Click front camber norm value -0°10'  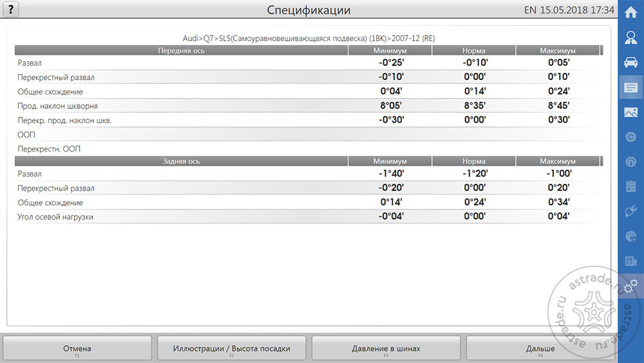tap(475, 63)
